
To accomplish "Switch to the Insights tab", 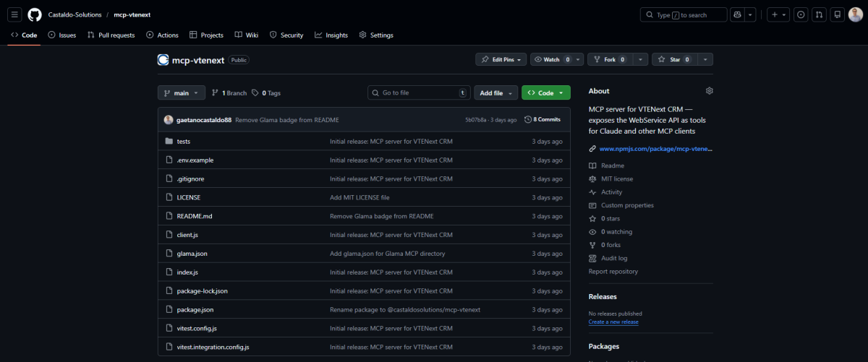I will 331,35.
